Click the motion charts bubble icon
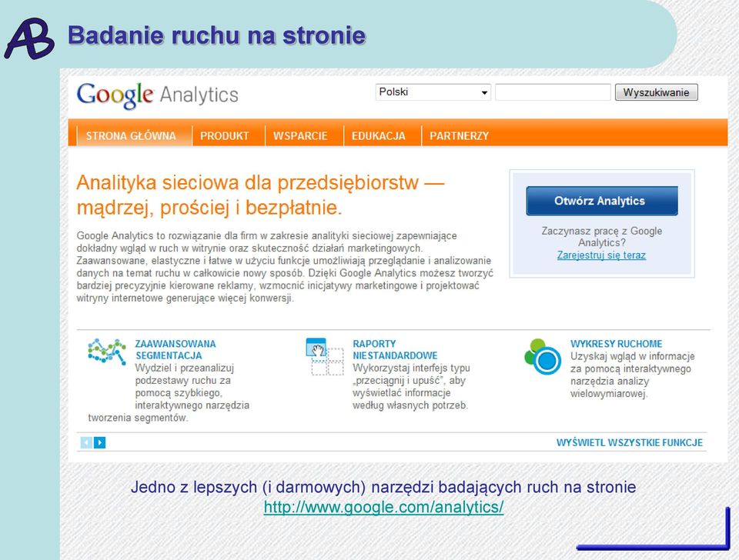The image size is (739, 560). [543, 356]
